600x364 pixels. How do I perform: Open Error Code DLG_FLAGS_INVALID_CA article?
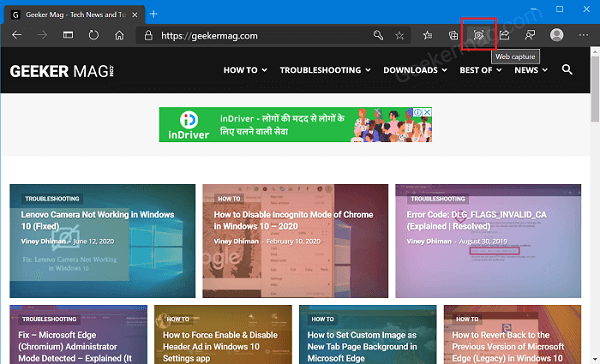(476, 220)
